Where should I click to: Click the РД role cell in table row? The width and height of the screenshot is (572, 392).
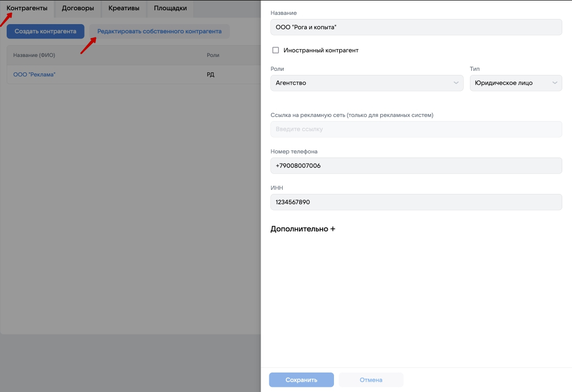pos(210,74)
